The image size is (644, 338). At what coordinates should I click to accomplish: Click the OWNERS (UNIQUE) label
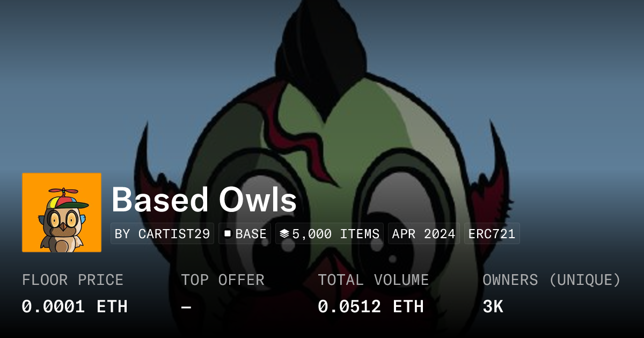[552, 280]
